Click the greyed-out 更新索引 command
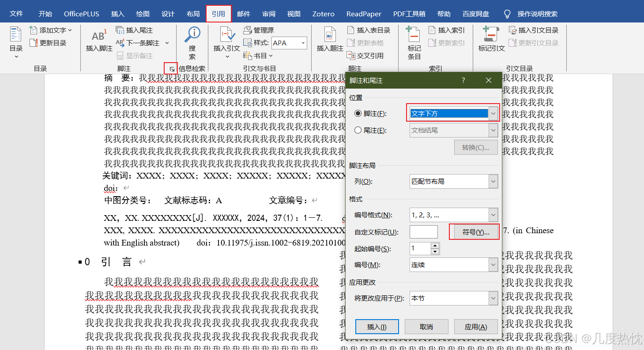 (x=447, y=43)
